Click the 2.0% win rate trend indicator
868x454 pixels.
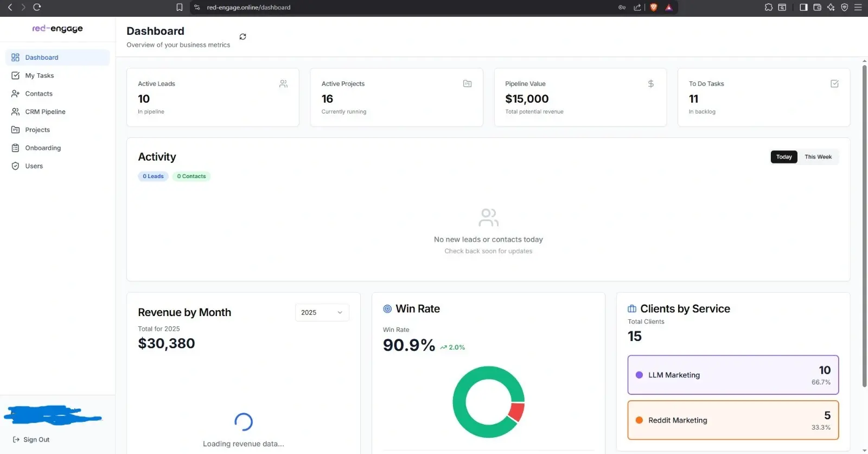point(452,347)
